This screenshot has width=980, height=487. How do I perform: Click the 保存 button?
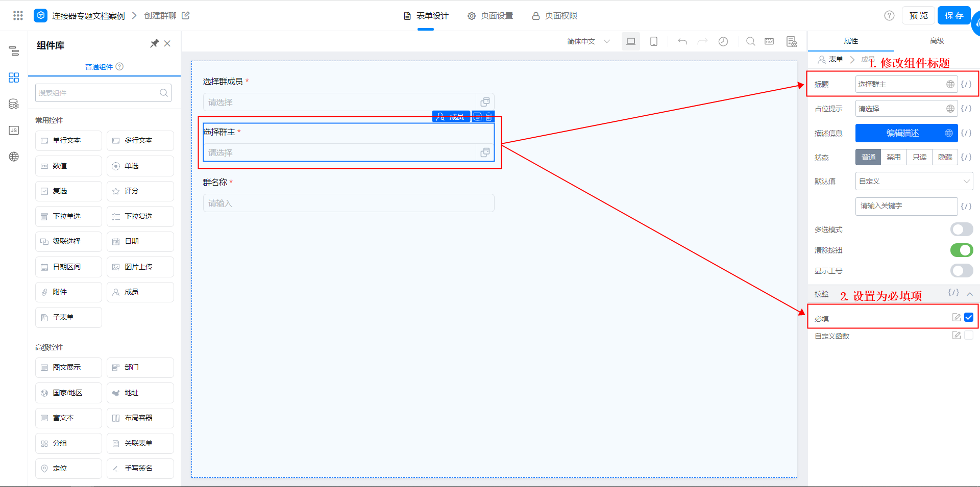[953, 15]
